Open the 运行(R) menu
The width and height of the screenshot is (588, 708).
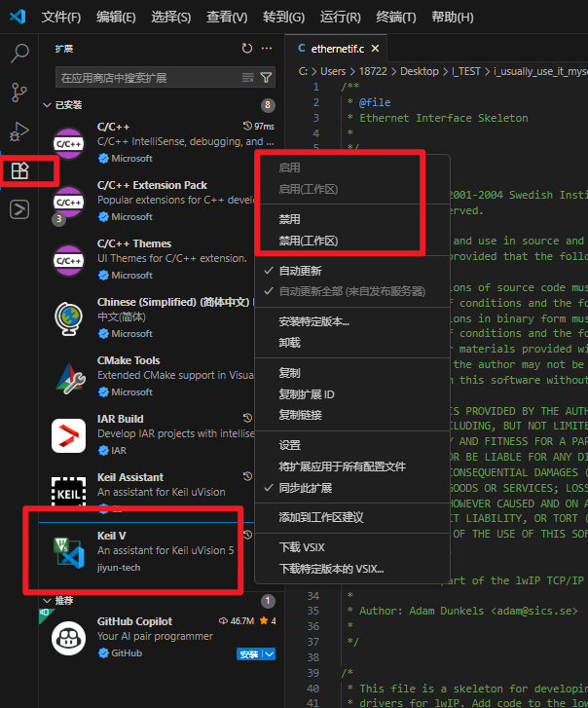tap(341, 18)
